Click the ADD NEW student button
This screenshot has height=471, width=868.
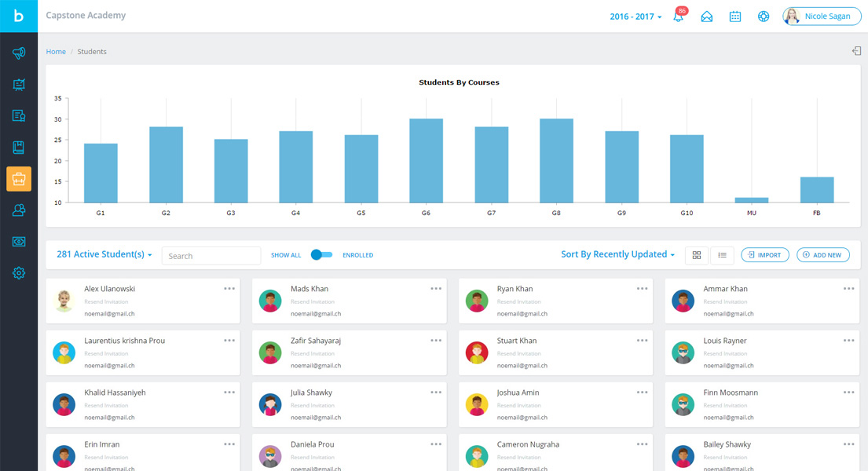[x=822, y=254]
